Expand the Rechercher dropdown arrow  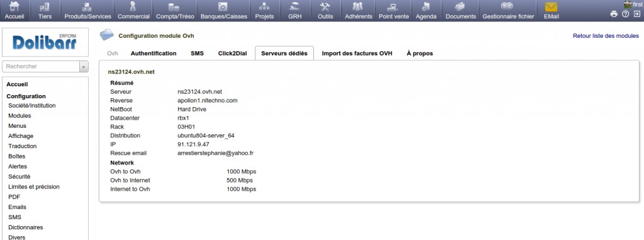[x=84, y=66]
